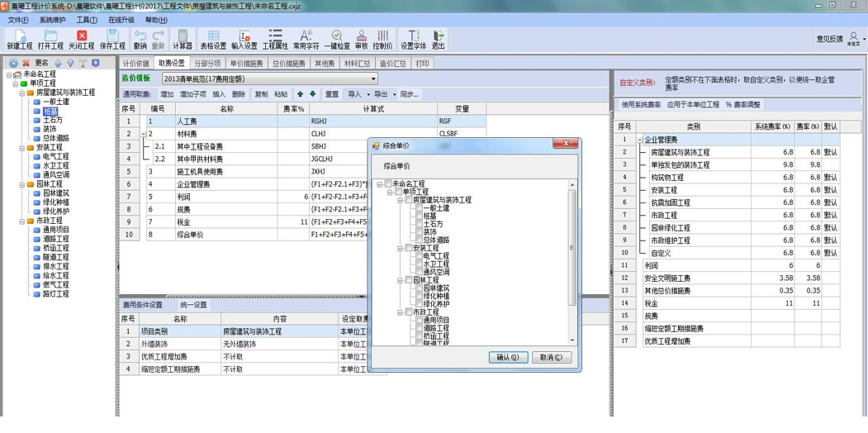Check 电气工程 checkbox in dialog
868x433 pixels.
(x=419, y=256)
